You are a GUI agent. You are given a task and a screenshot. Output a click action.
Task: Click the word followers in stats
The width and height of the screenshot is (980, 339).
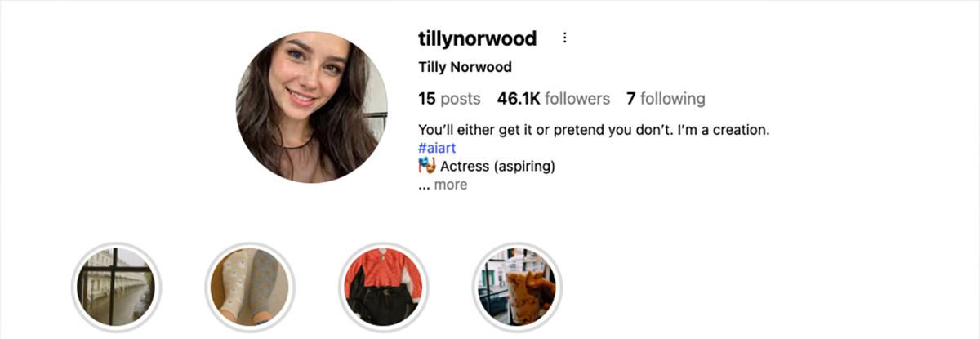point(577,99)
